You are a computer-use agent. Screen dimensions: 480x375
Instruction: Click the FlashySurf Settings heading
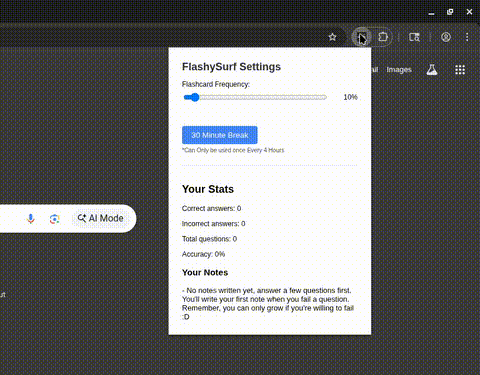231,67
